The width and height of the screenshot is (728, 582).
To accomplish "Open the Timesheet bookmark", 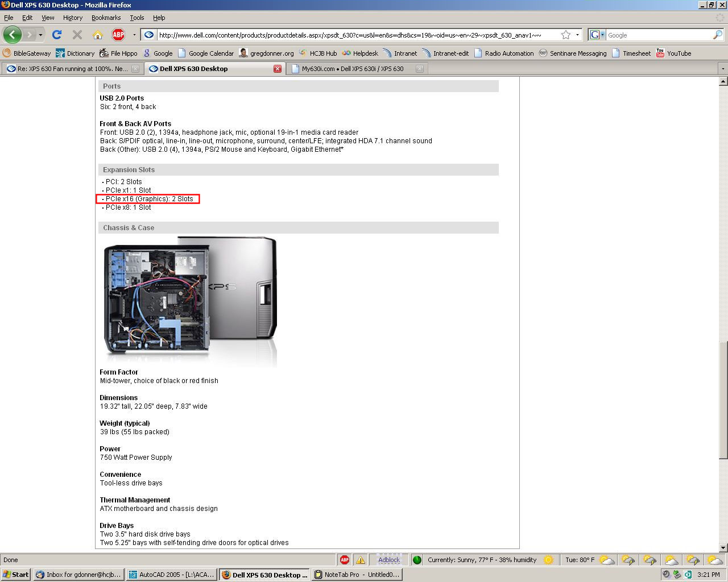I will pos(631,53).
